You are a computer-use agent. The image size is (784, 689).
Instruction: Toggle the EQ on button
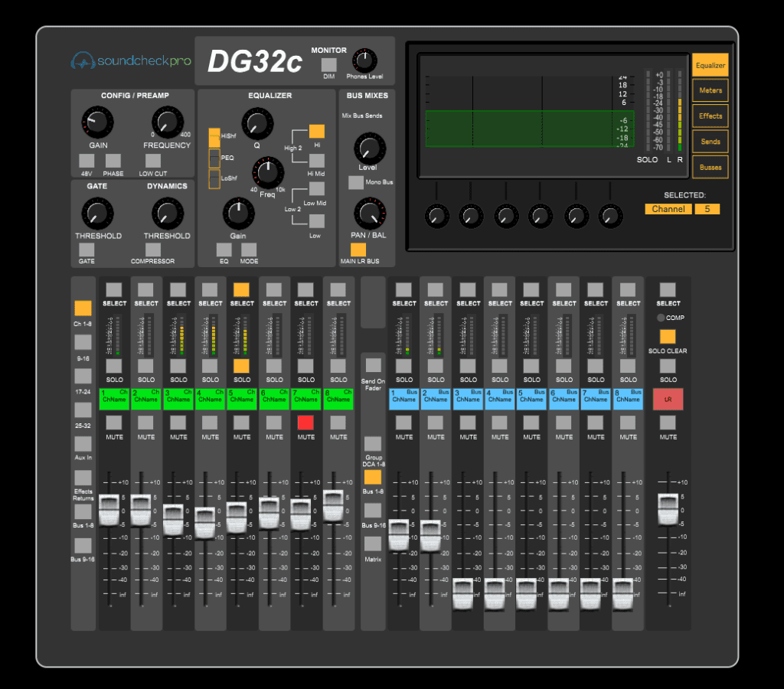coord(224,250)
